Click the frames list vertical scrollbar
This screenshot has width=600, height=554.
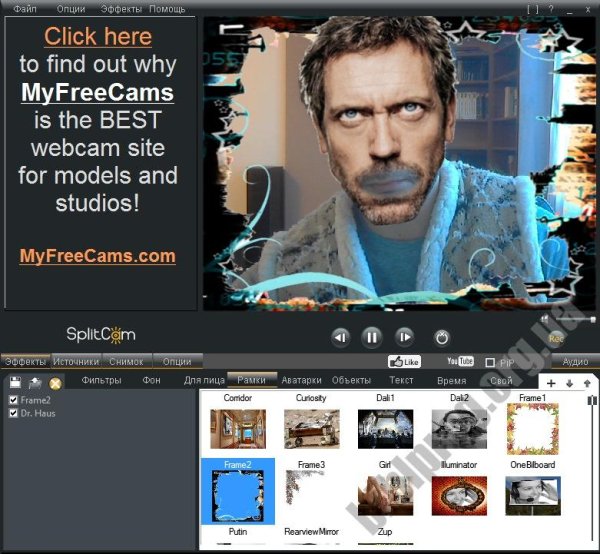coord(592,467)
